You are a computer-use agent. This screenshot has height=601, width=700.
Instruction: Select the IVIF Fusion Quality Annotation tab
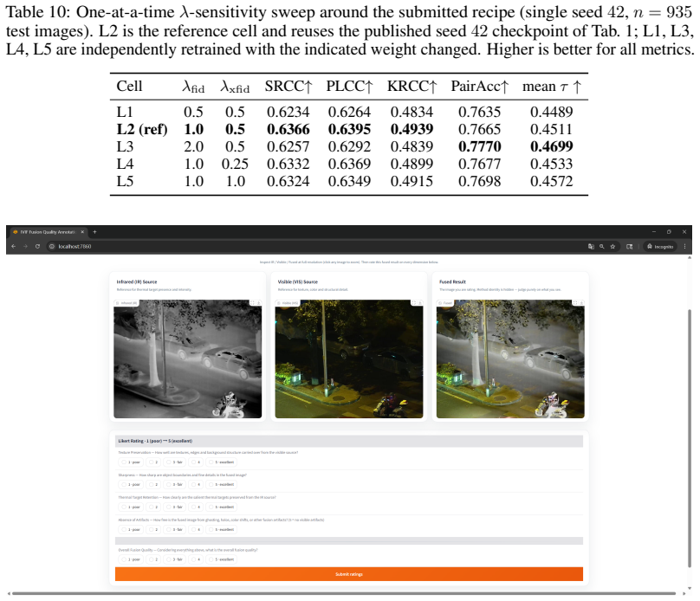[x=48, y=232]
